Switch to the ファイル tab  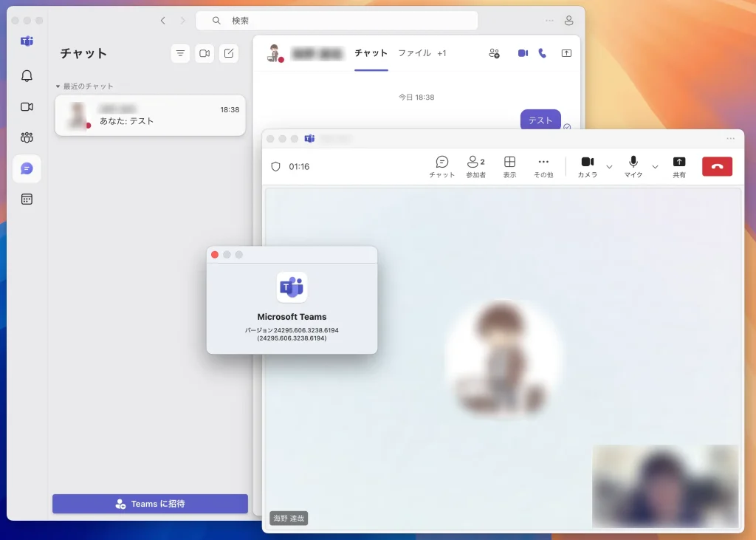pos(414,53)
